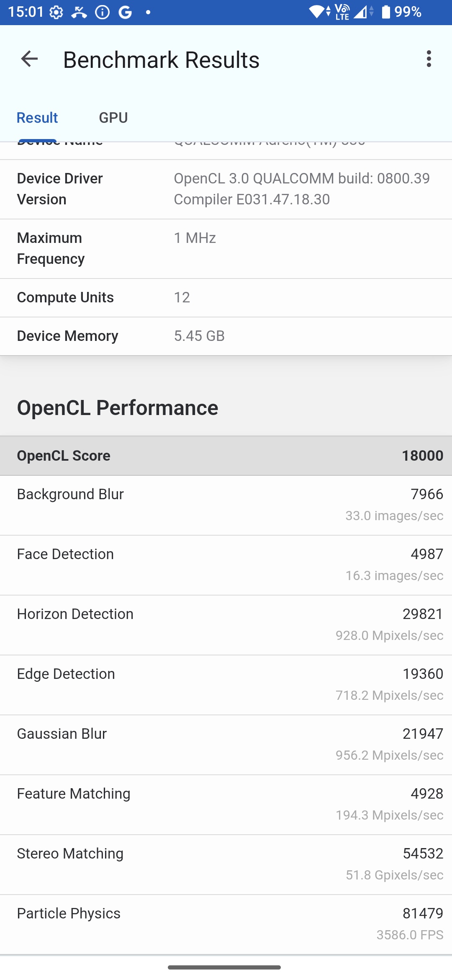Tap the settings gear status icon
The width and height of the screenshot is (452, 980).
56,12
